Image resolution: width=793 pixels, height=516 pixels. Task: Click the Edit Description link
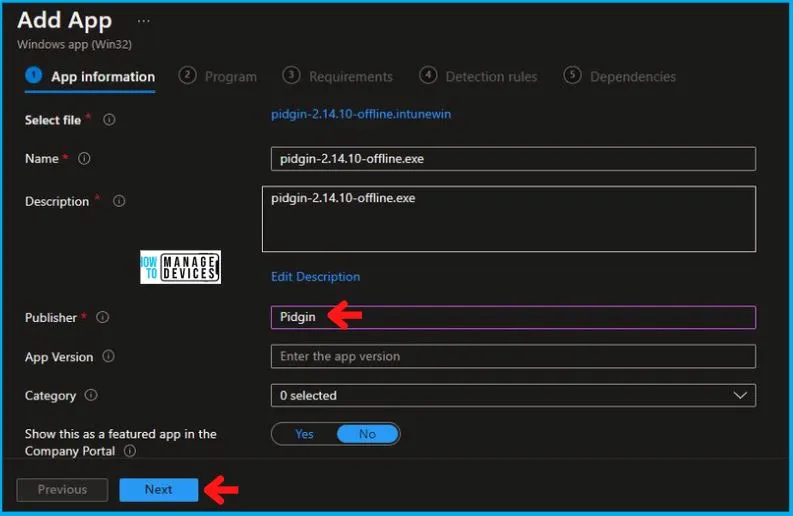pyautogui.click(x=315, y=277)
